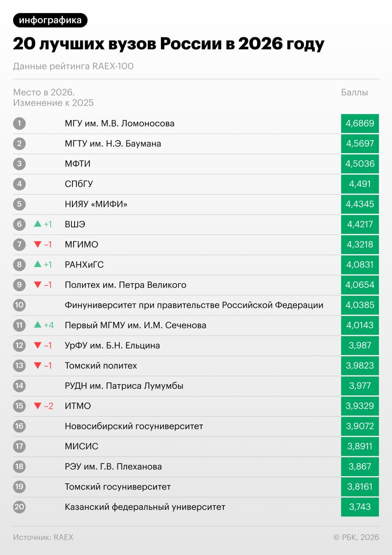Click the rank 10 circle badge
The width and height of the screenshot is (392, 555).
click(20, 305)
